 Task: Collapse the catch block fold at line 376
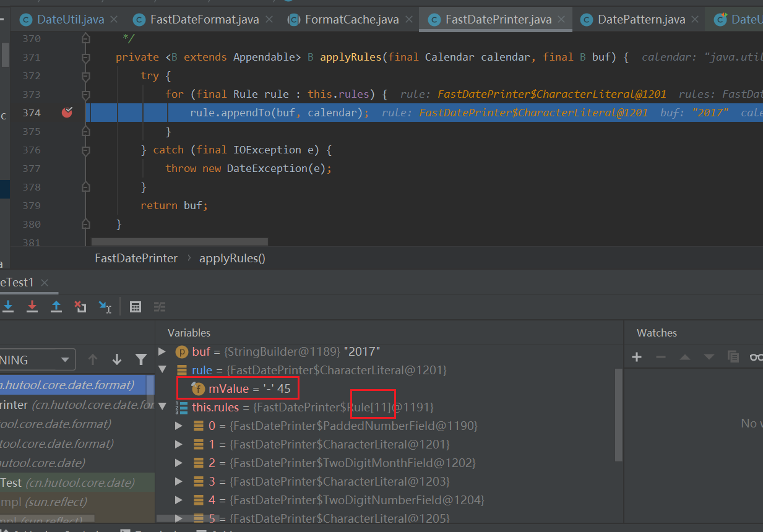click(86, 150)
